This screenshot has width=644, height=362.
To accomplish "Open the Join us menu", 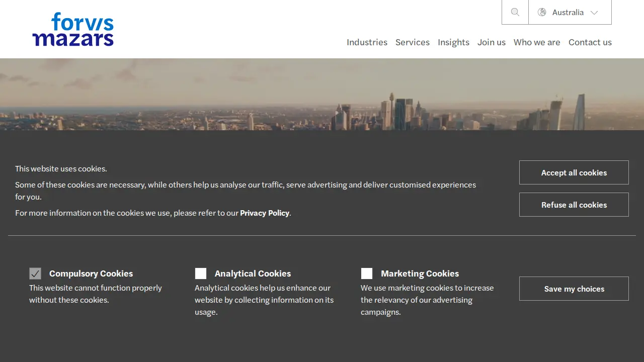I will click(x=492, y=42).
